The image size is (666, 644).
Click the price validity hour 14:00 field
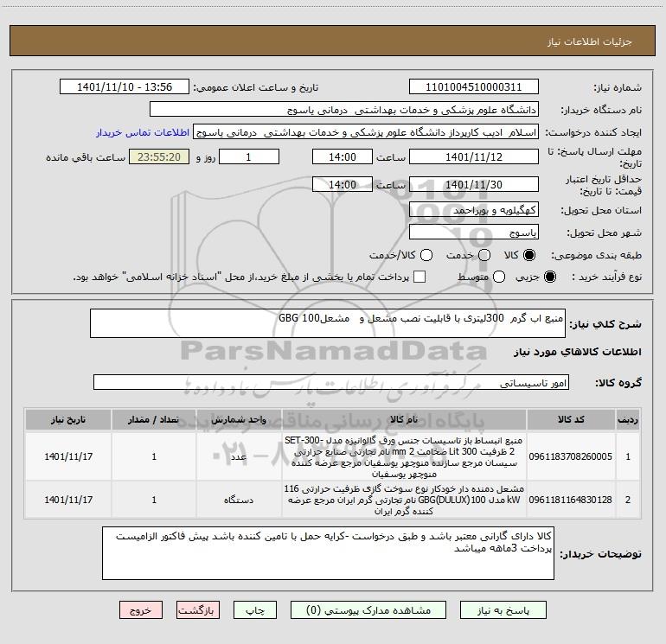343,184
